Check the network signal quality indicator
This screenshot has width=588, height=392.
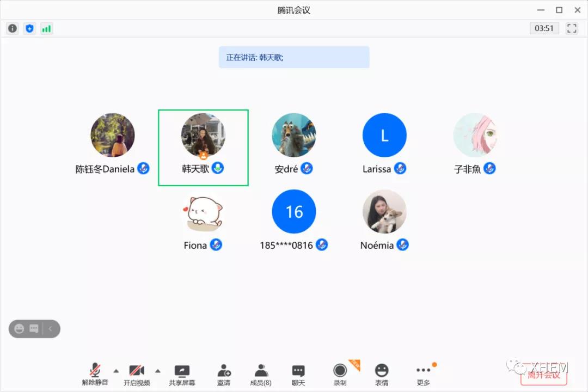point(46,28)
